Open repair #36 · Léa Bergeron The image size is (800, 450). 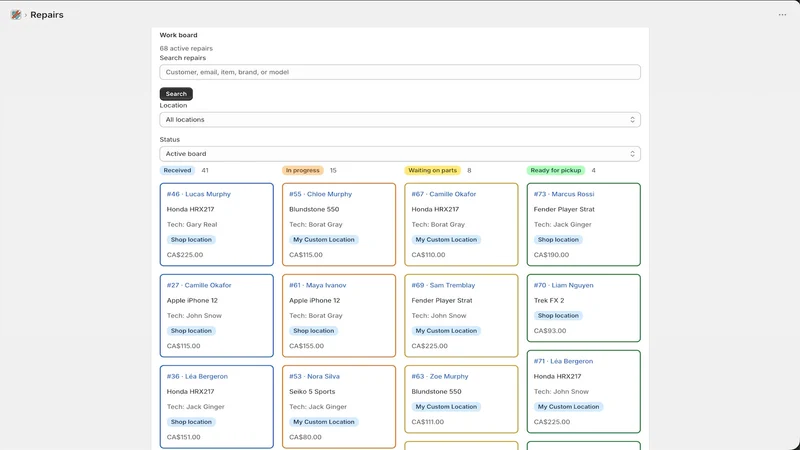[197, 377]
